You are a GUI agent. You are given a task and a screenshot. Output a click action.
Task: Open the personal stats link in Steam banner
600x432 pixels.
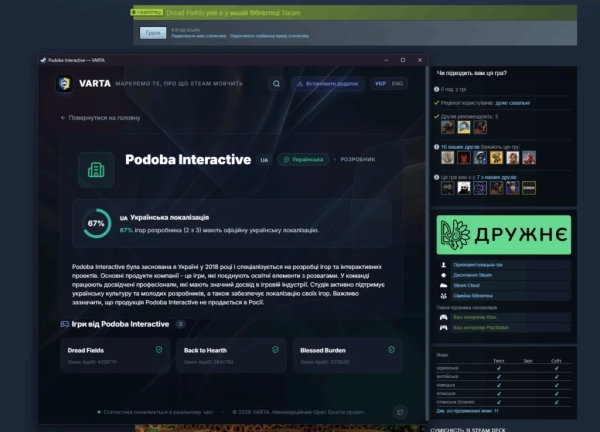pos(199,36)
